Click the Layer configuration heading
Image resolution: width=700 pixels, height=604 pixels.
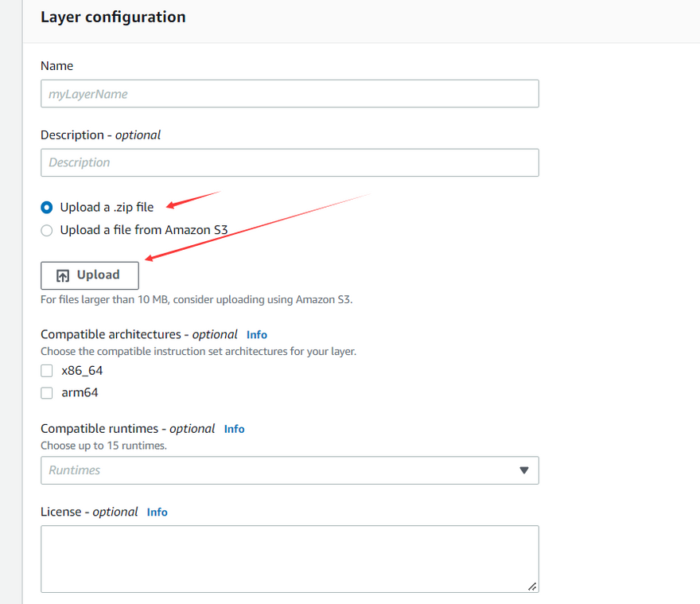113,17
